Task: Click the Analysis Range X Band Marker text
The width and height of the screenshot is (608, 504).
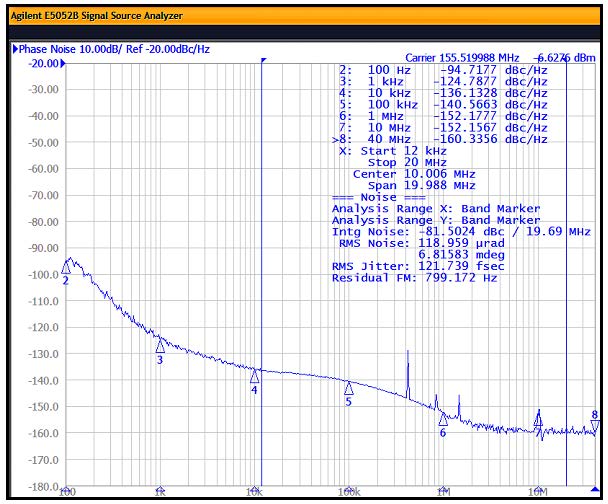Action: (x=435, y=209)
